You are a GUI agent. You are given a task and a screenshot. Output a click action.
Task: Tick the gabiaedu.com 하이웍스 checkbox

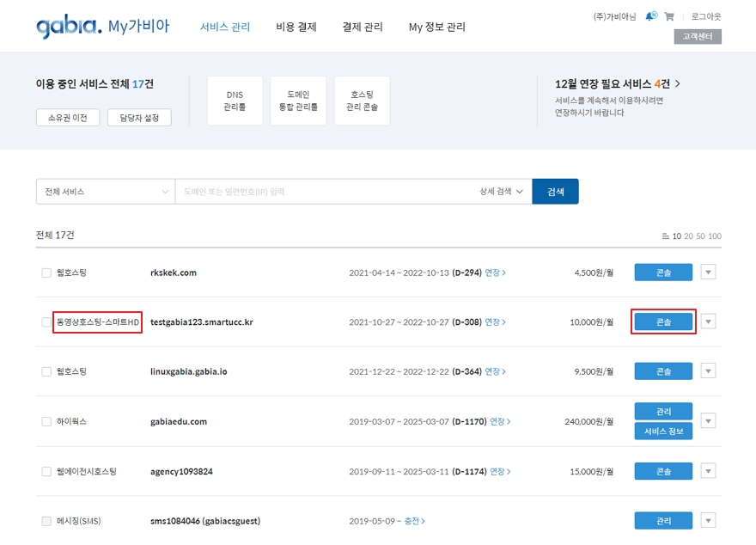[x=46, y=421]
